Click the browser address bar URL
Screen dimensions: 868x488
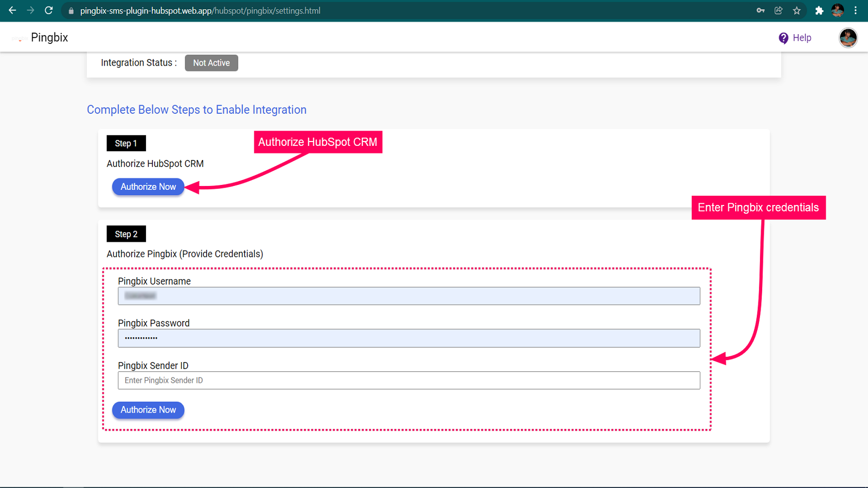tap(200, 11)
